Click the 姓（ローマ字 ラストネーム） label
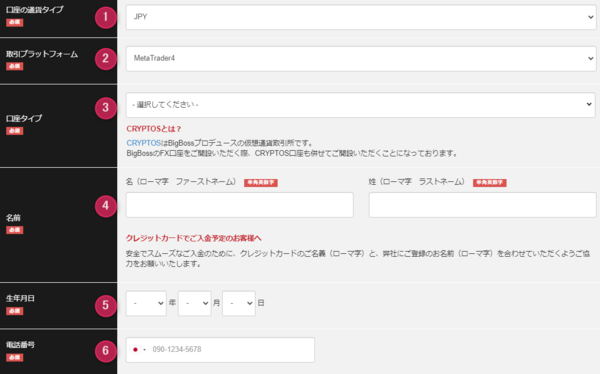Image resolution: width=600 pixels, height=374 pixels. pos(417,182)
